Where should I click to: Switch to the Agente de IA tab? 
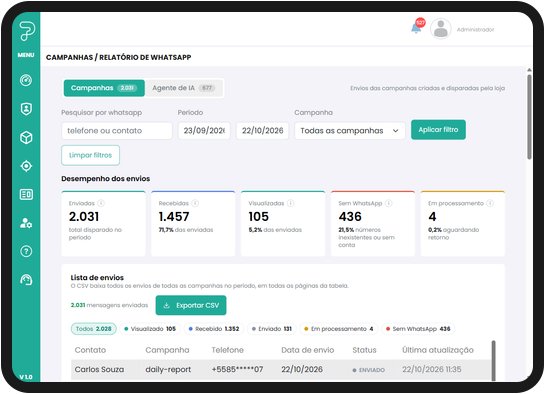coord(184,88)
